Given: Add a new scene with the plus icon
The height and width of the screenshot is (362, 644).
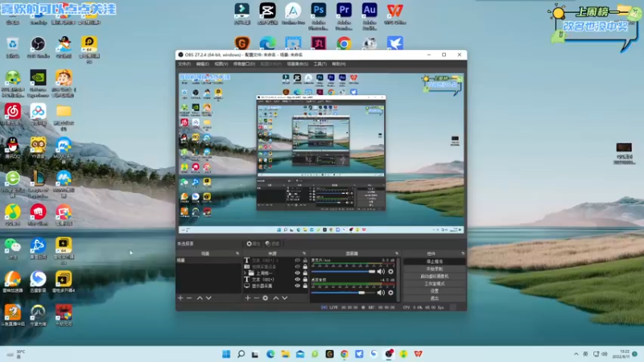Looking at the screenshot, I should (180, 298).
